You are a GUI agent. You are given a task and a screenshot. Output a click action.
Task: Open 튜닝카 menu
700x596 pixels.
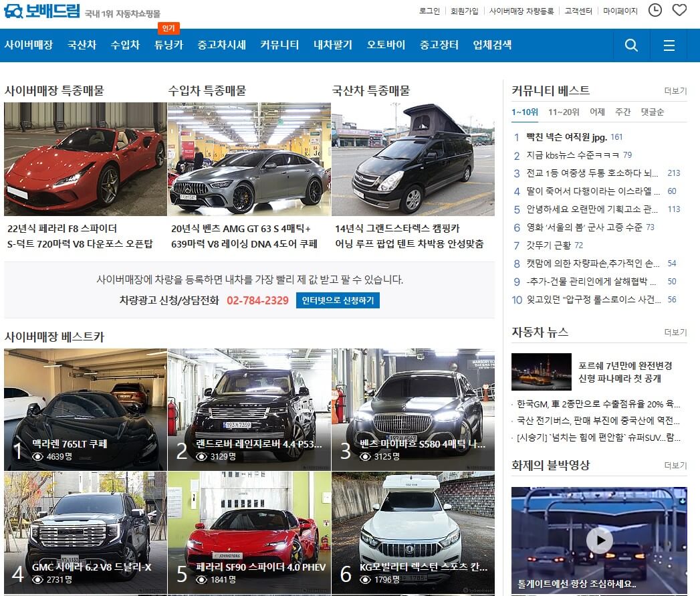click(x=168, y=45)
